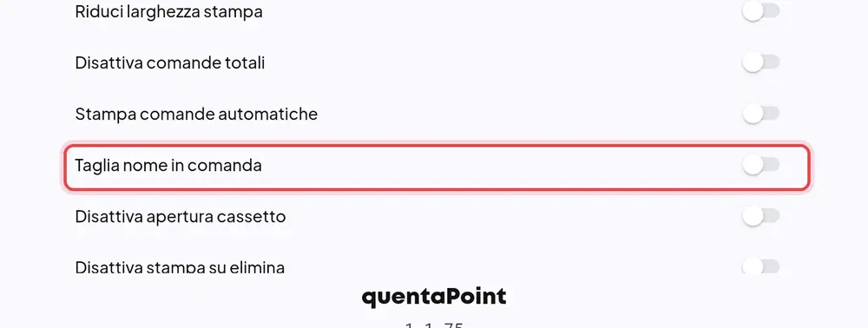This screenshot has width=868, height=328.
Task: Click the gray track of Stampa comande automatiche switch
Action: pyautogui.click(x=771, y=114)
